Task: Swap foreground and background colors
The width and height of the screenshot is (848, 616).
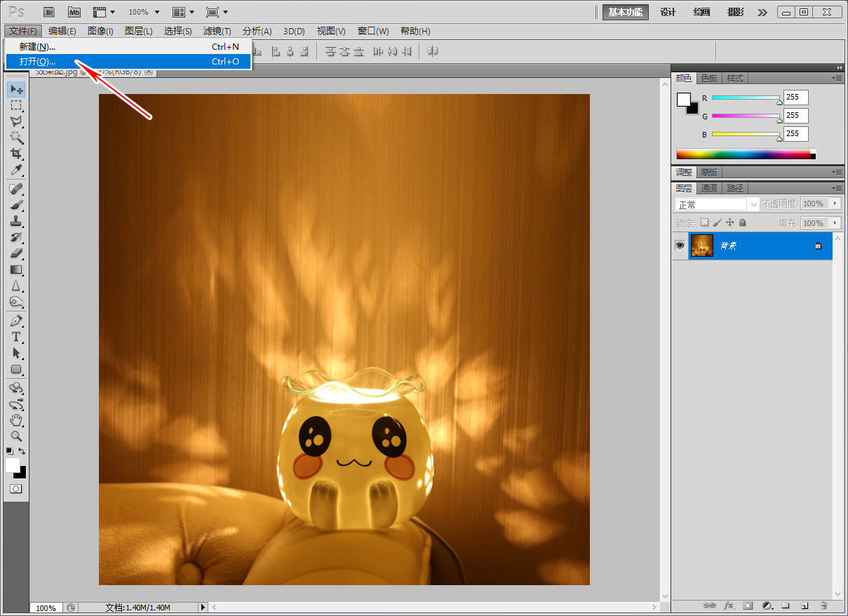Action: (22, 450)
